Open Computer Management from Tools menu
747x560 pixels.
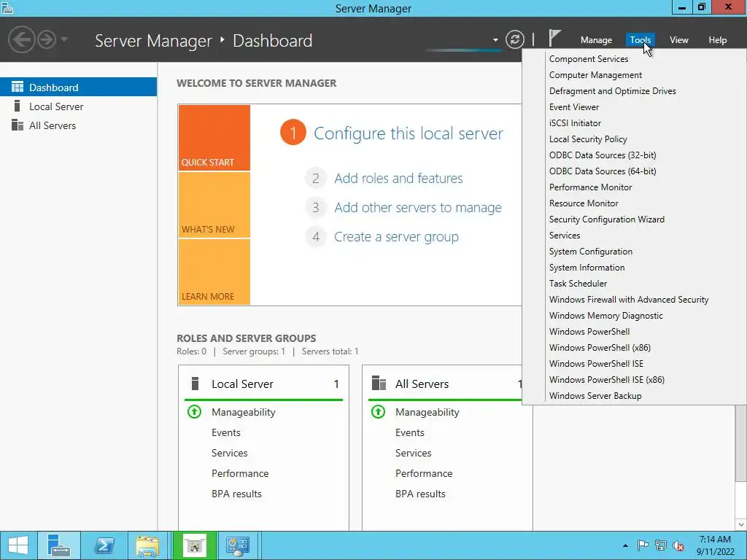coord(595,75)
